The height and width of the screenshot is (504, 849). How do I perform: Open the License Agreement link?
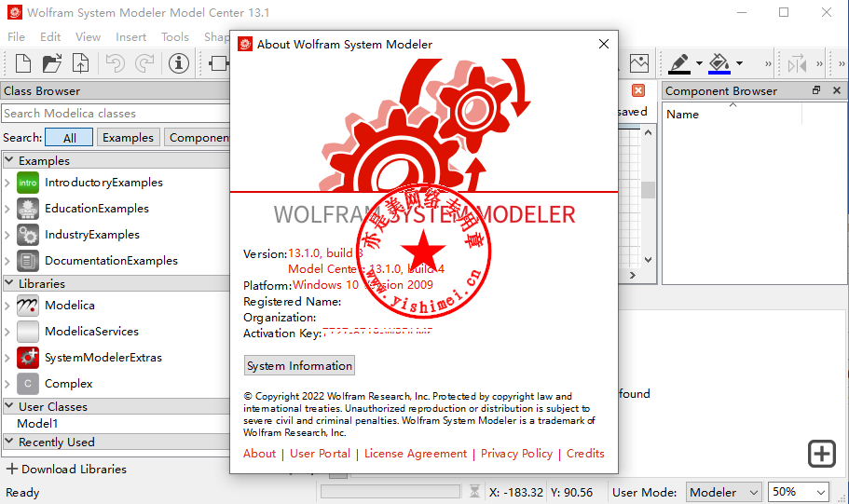[x=416, y=454]
